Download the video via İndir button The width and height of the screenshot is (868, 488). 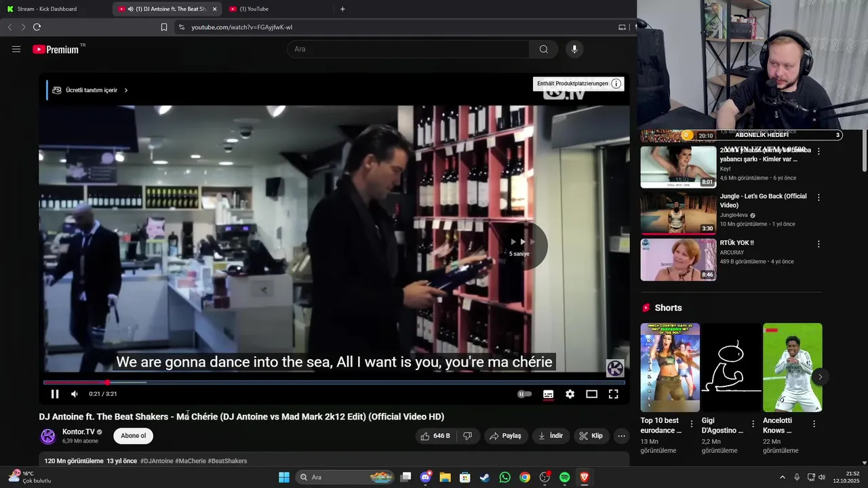pos(550,436)
